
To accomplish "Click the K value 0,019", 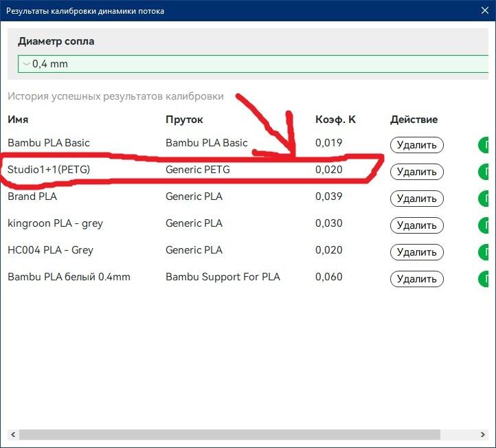I will (328, 143).
